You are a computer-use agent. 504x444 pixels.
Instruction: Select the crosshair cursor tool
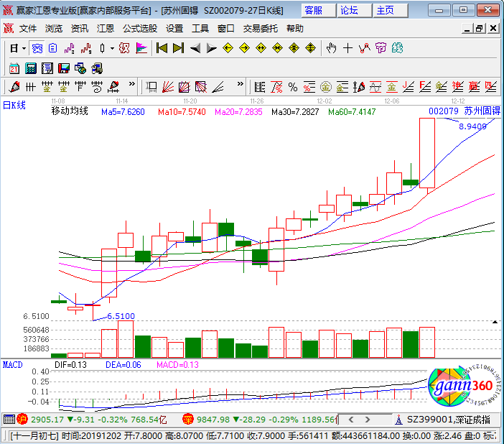click(347, 48)
